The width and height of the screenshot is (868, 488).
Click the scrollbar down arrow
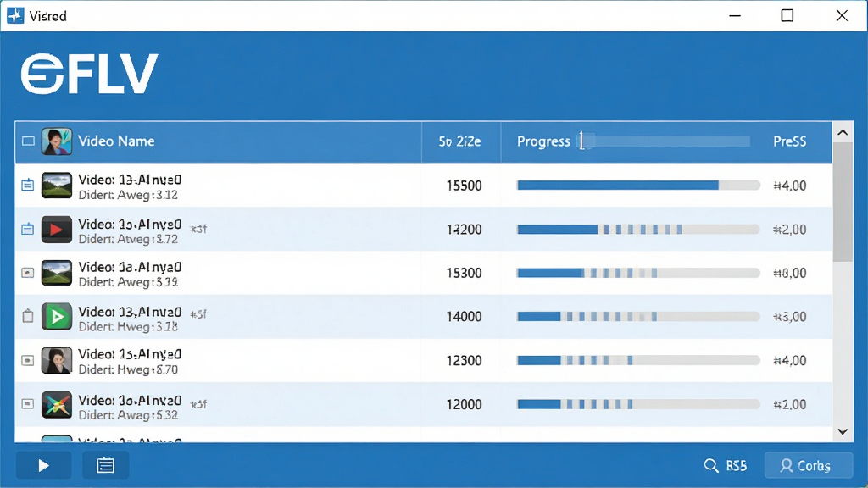coord(843,431)
